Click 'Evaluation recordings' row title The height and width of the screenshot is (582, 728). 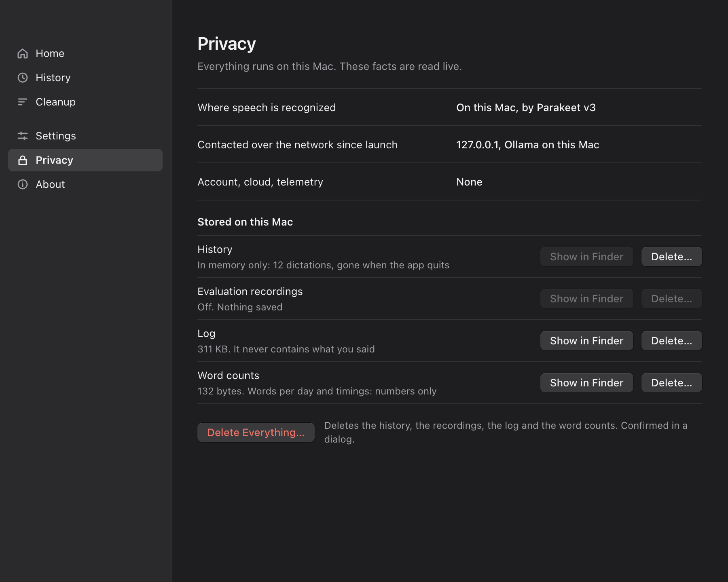[250, 291]
